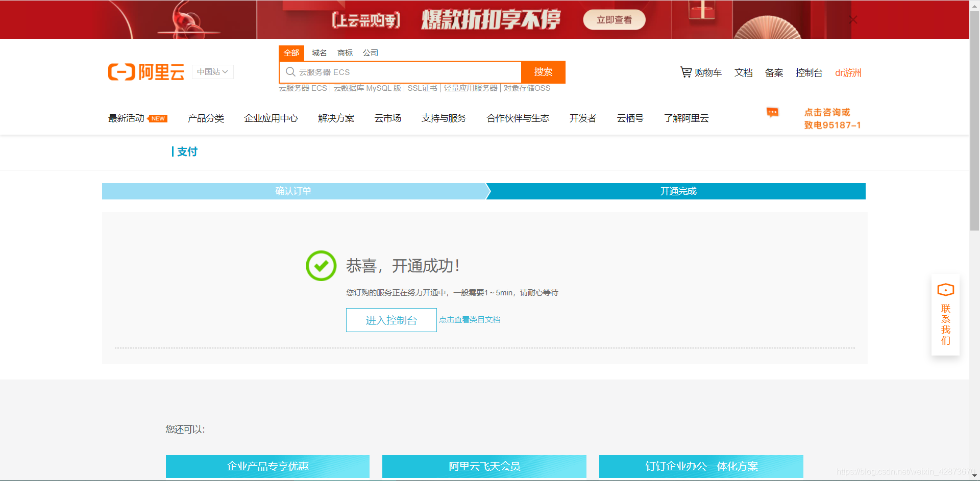Viewport: 980px width, 481px height.
Task: Click the SSL证书 suggestion link
Action: (423, 88)
